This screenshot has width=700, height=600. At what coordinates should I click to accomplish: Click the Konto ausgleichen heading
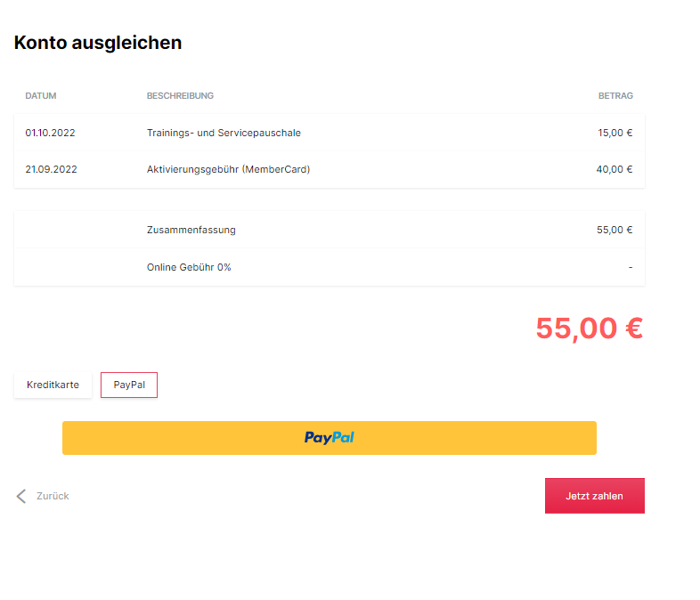98,43
